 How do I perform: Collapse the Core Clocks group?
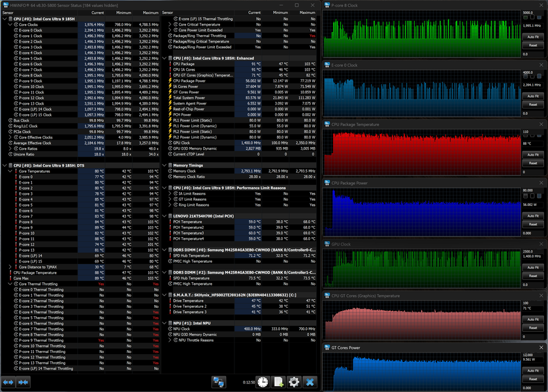[x=10, y=24]
